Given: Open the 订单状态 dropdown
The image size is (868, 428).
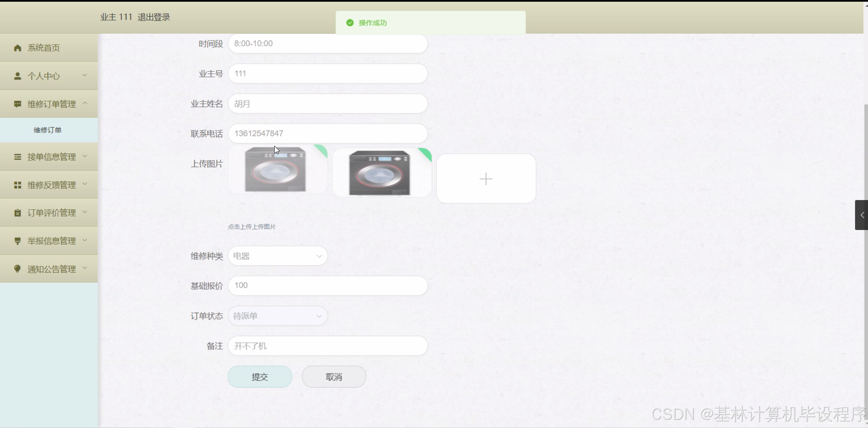Looking at the screenshot, I should tap(278, 316).
